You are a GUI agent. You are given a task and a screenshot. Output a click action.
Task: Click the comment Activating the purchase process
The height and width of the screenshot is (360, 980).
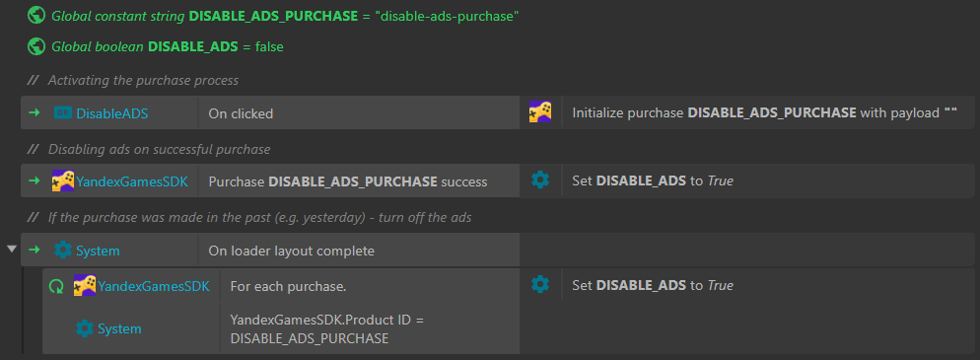(143, 81)
